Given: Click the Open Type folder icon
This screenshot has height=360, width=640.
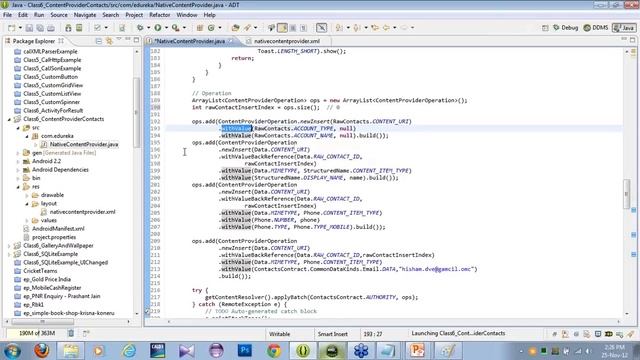Looking at the screenshot, I should (235, 28).
